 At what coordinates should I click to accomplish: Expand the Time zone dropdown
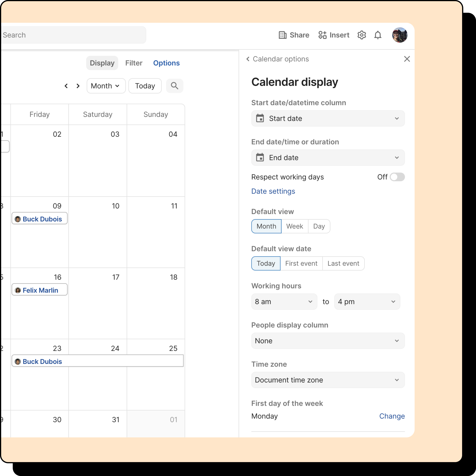[x=328, y=380]
